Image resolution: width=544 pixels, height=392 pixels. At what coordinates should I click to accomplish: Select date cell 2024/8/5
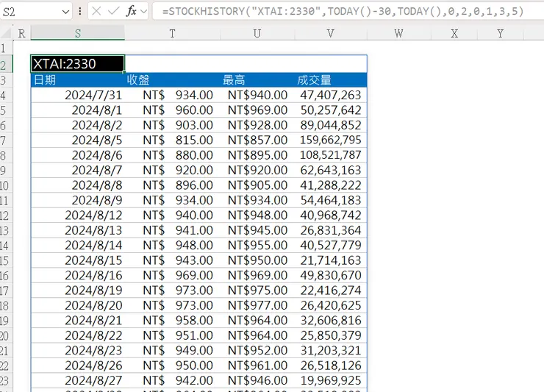tap(78, 140)
